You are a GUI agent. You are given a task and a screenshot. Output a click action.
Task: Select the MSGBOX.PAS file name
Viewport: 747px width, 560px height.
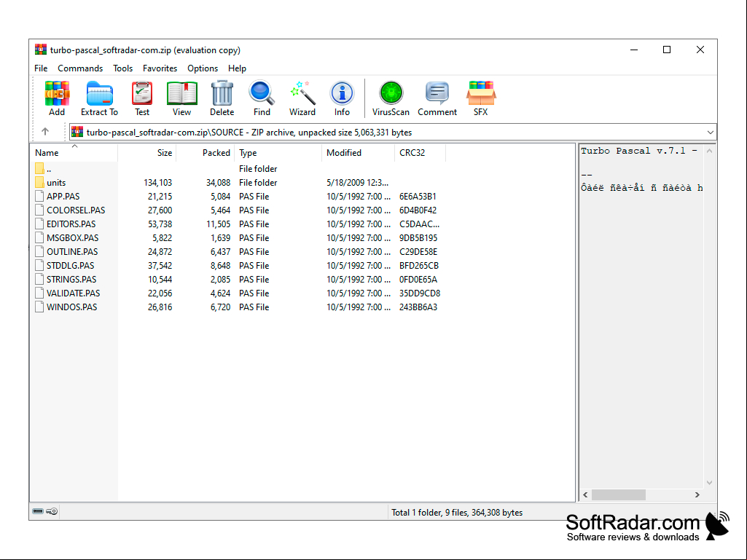[72, 237]
